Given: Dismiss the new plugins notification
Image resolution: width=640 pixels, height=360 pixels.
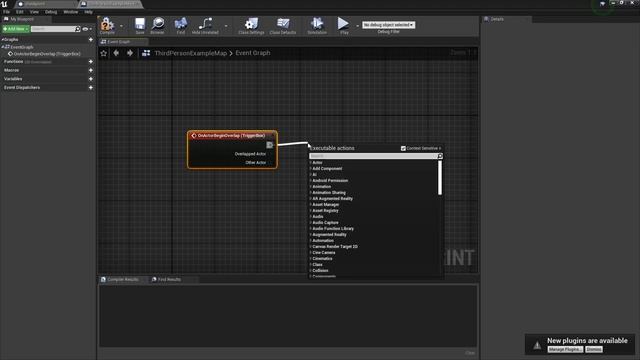Looking at the screenshot, I should [x=593, y=349].
